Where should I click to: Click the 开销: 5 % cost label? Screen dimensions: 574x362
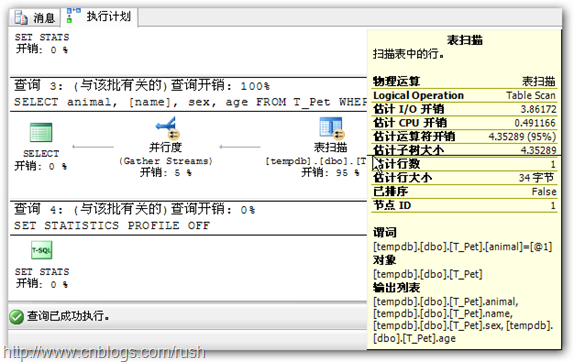(x=165, y=172)
